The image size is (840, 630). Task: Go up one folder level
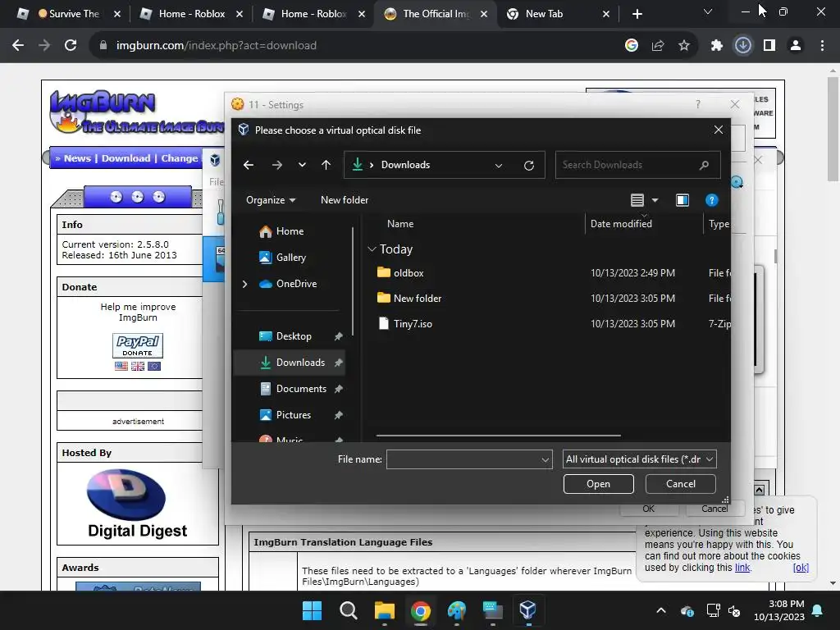pyautogui.click(x=326, y=165)
